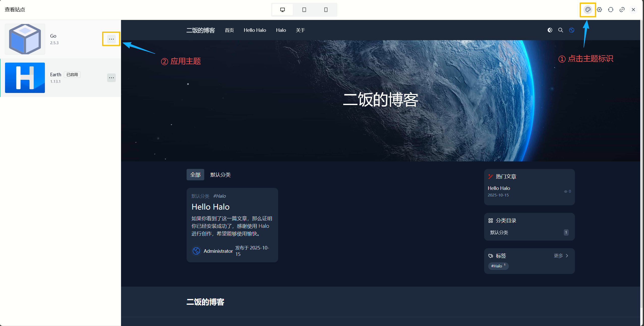The image size is (644, 326).
Task: Click the Administrator author avatar
Action: pos(196,251)
